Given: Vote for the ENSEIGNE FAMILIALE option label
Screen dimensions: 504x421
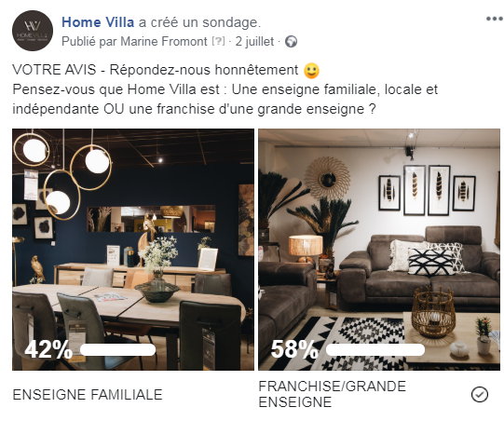Looking at the screenshot, I should pyautogui.click(x=88, y=395).
